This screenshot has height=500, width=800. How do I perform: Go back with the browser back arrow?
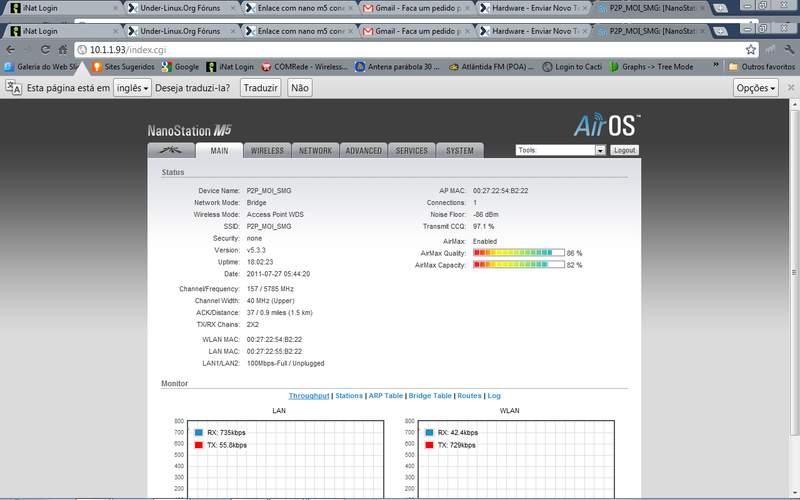tap(10, 49)
